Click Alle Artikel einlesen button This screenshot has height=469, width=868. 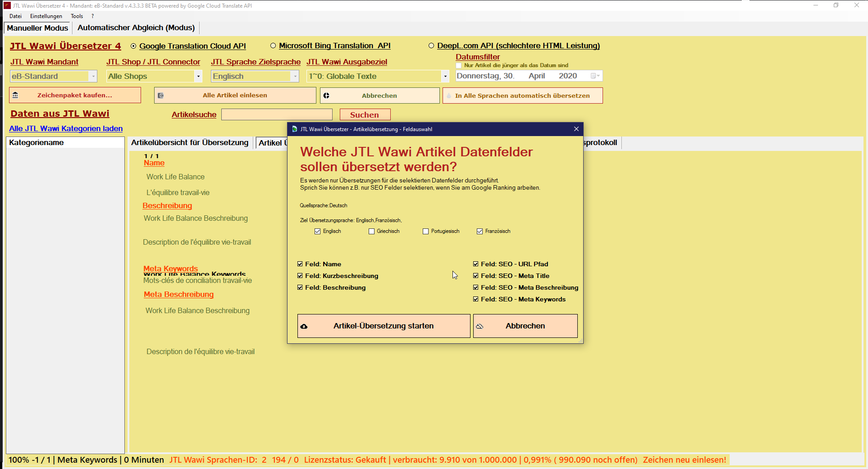coord(235,95)
